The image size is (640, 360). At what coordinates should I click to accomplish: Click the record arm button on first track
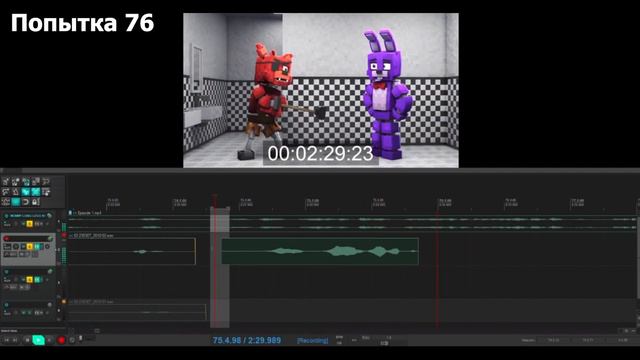pos(6,215)
